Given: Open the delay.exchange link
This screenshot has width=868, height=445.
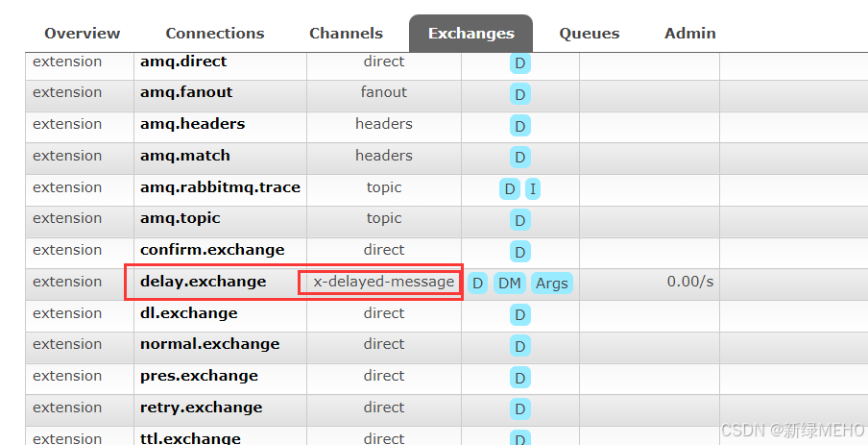Looking at the screenshot, I should 203,282.
